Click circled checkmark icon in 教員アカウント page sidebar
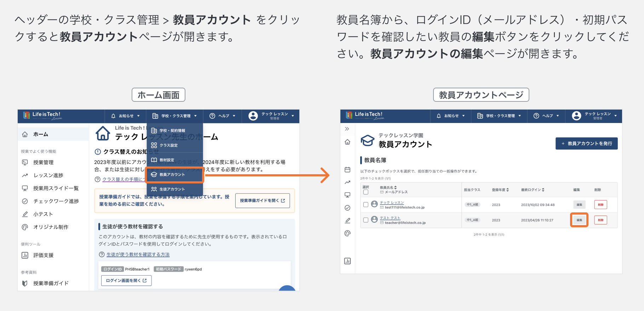 pos(347,208)
